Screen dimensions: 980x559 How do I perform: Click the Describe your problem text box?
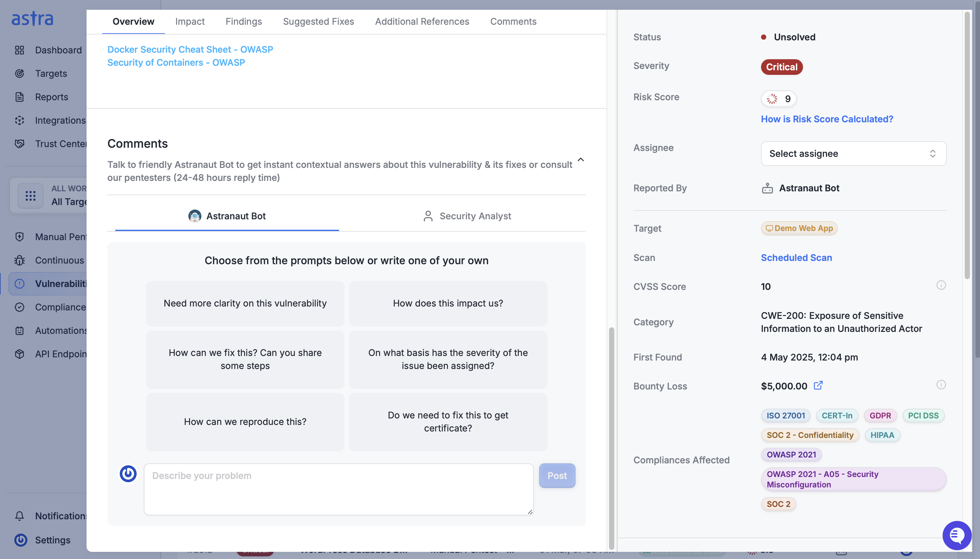coord(339,489)
